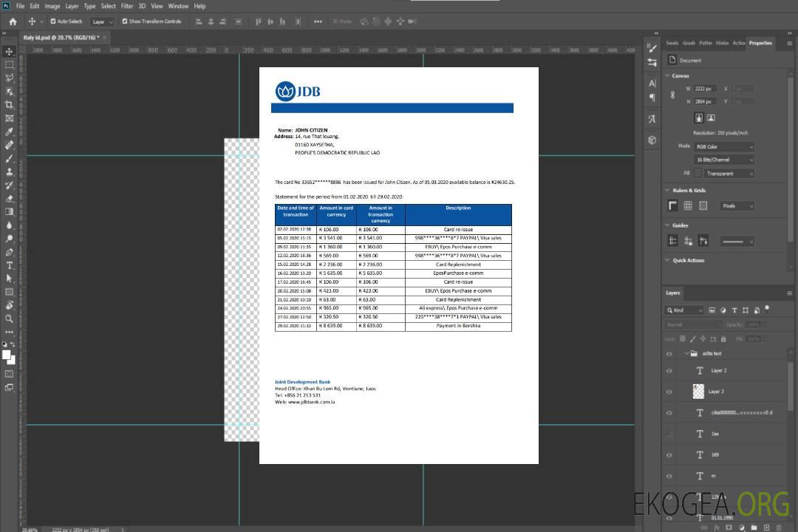Open the RGB Color mode dropdown
This screenshot has height=532, width=798.
(x=724, y=147)
